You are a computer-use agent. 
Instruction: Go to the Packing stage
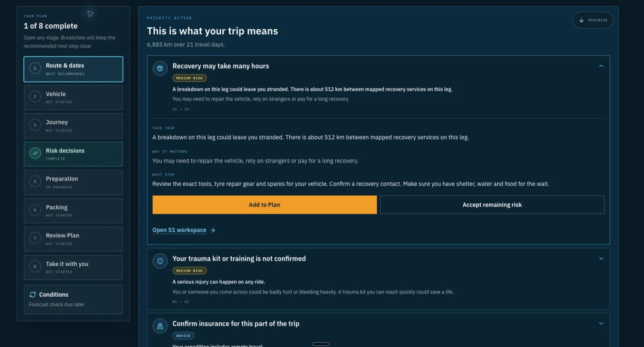73,211
